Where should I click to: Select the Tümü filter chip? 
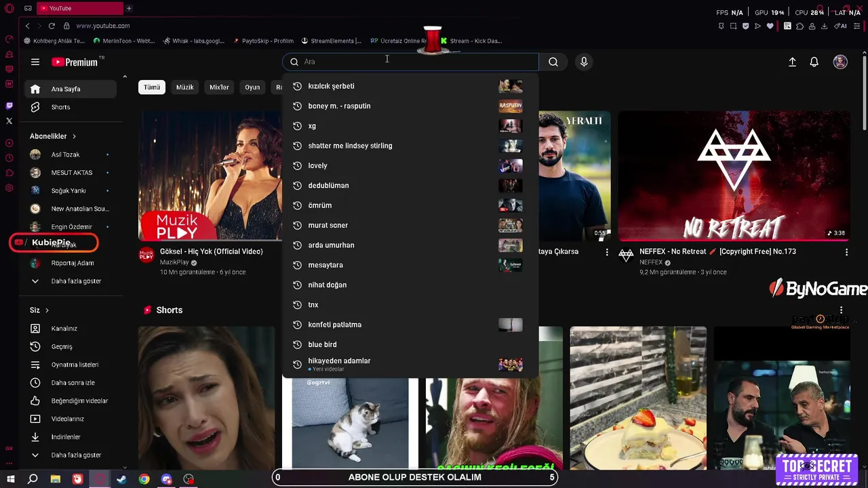(152, 87)
